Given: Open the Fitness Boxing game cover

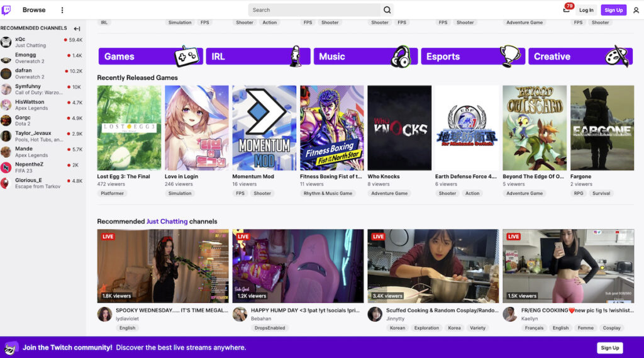Looking at the screenshot, I should pyautogui.click(x=332, y=128).
